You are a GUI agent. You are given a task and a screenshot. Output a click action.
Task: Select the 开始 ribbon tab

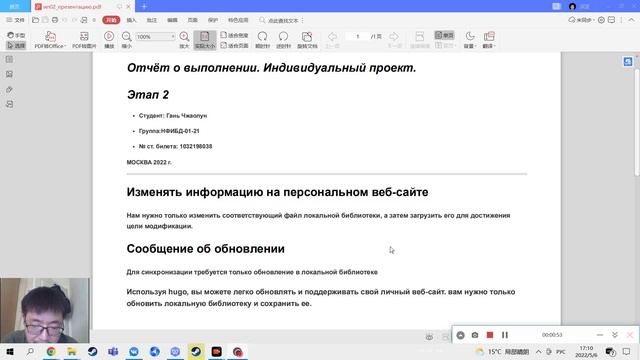pos(111,20)
